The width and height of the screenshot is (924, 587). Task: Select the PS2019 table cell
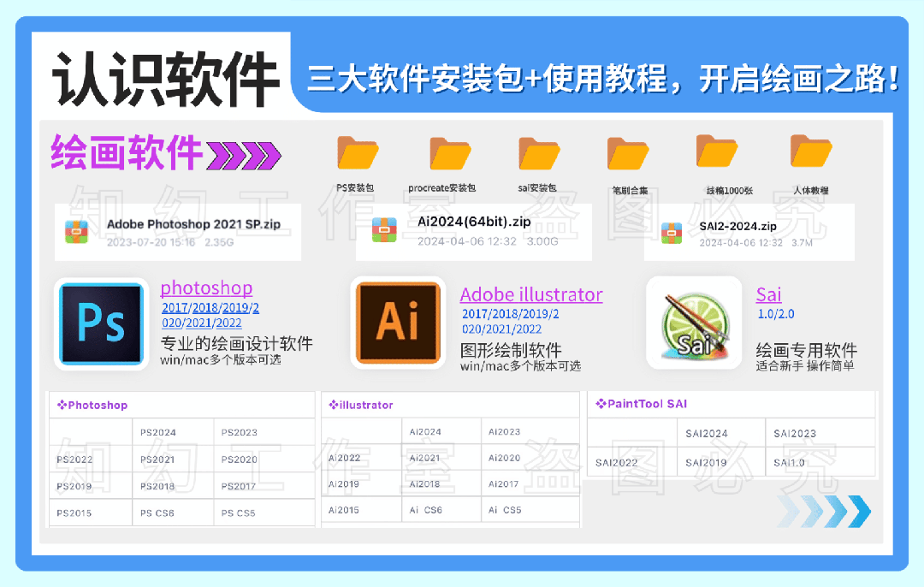click(91, 486)
